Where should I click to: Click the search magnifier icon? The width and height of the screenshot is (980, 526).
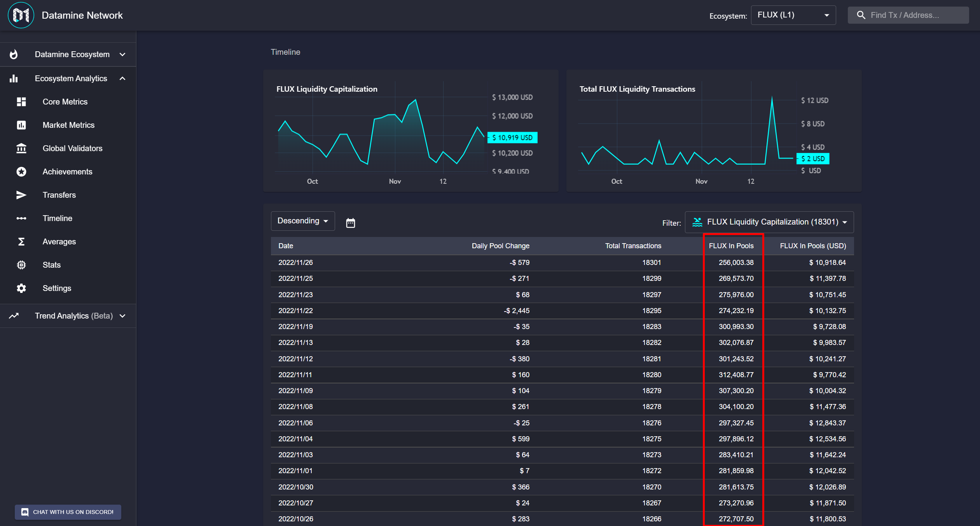coord(861,15)
